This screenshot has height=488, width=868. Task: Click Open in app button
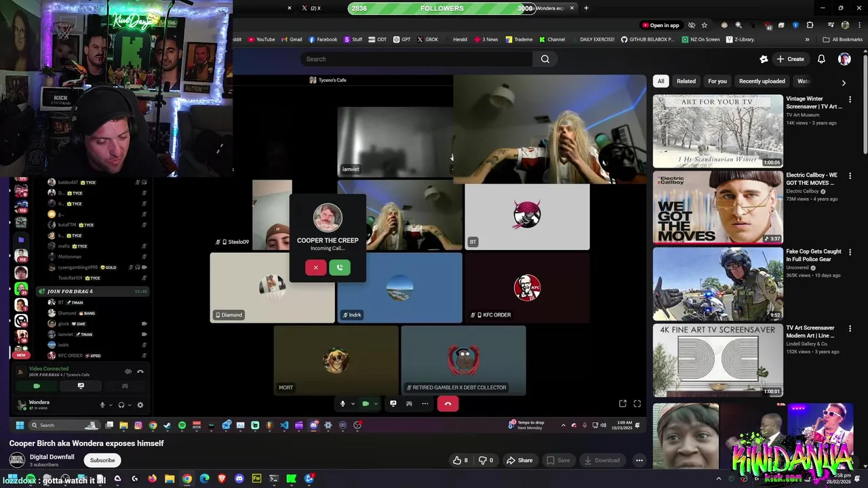tap(660, 25)
